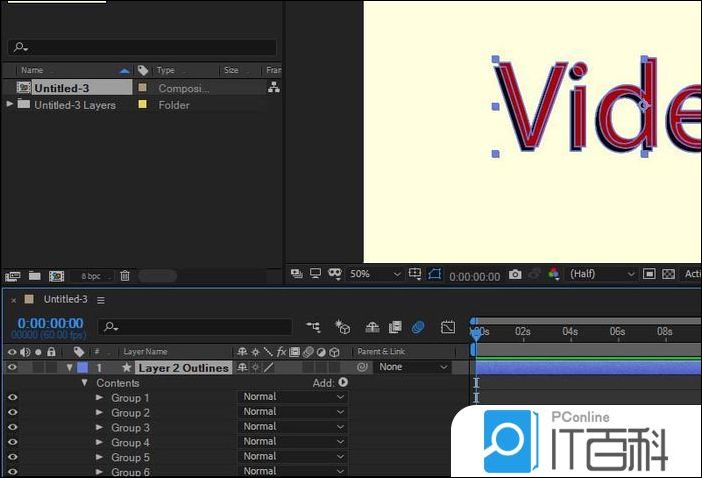
Task: Toggle visibility of Group 1
Action: [13, 398]
